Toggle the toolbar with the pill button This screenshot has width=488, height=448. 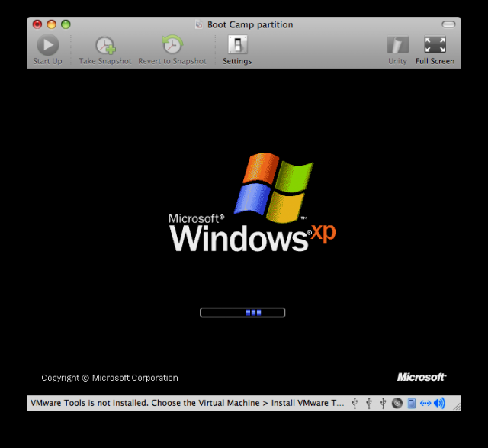(448, 24)
